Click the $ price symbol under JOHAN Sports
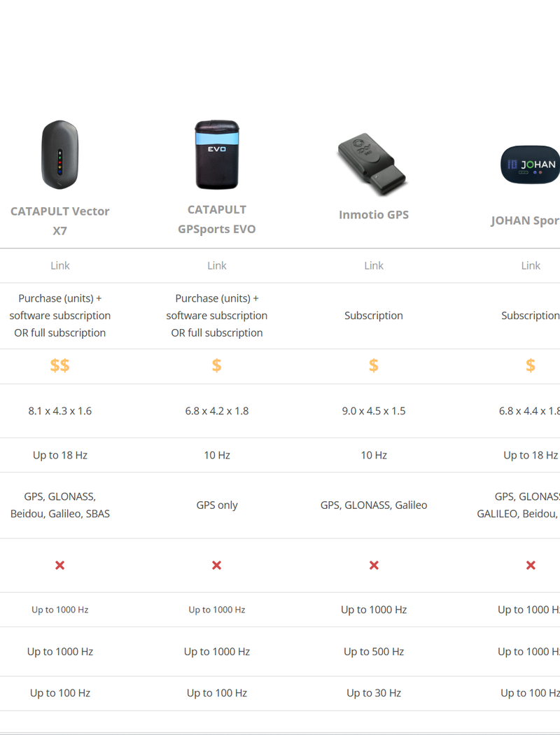 point(530,365)
